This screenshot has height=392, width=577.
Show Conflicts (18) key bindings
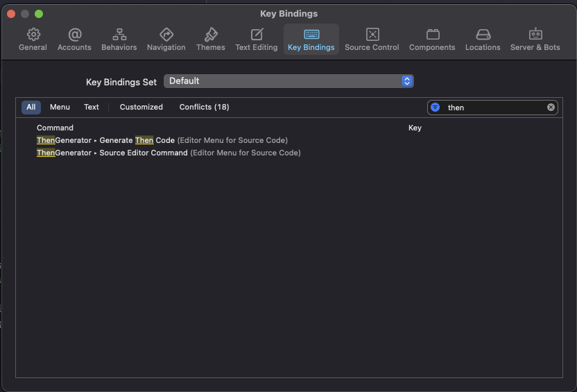[x=204, y=107]
